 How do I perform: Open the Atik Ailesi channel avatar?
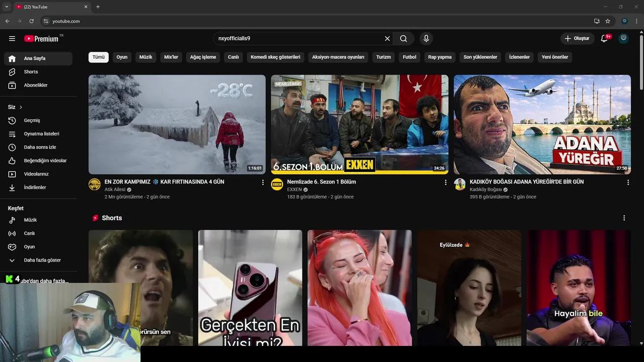pos(95,184)
